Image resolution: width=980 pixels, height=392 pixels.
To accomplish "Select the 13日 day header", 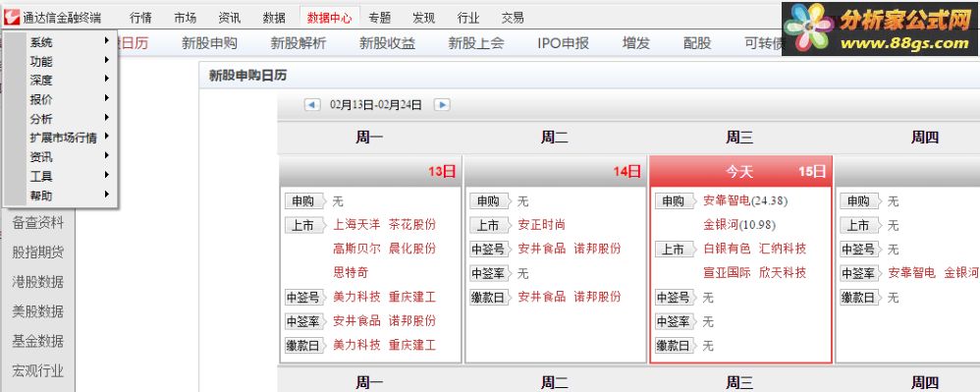I will [x=370, y=171].
